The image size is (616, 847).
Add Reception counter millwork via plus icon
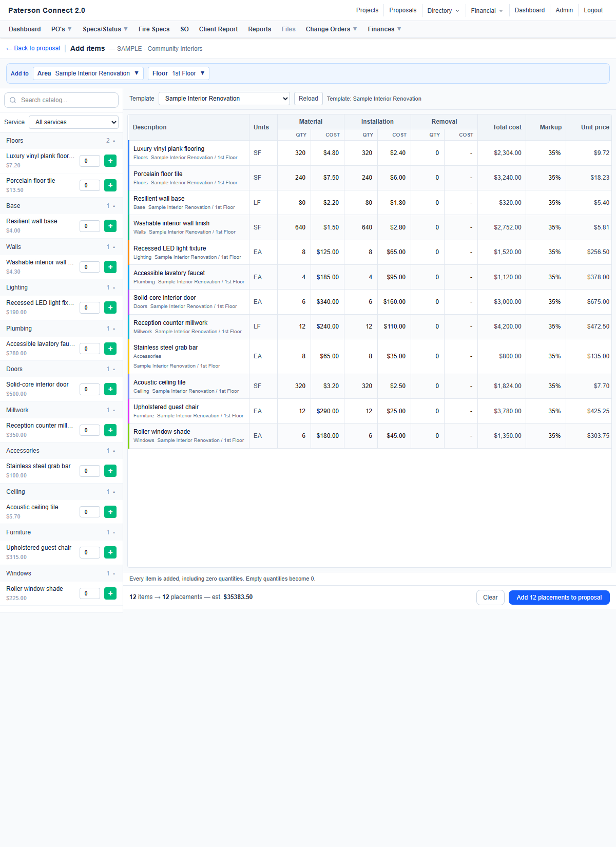tap(110, 430)
